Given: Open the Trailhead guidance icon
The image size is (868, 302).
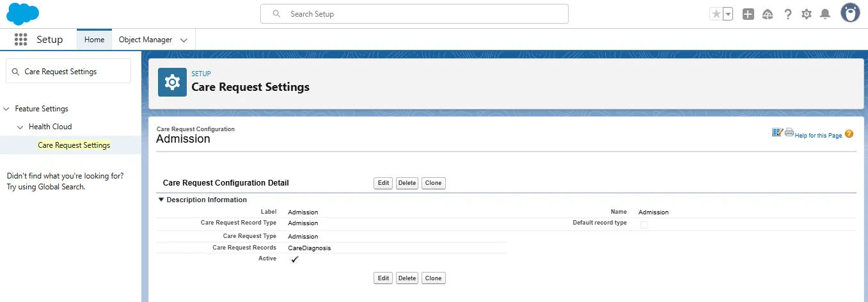Looking at the screenshot, I should tap(768, 14).
